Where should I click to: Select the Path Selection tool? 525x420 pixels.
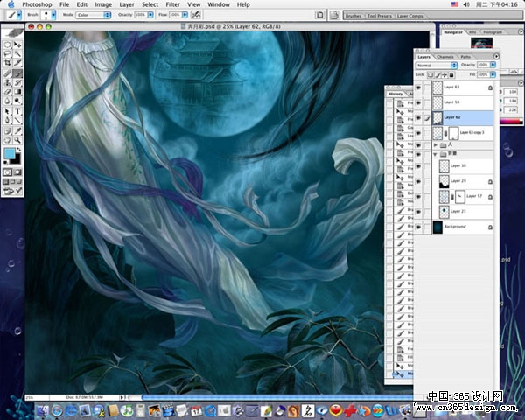[x=7, y=111]
